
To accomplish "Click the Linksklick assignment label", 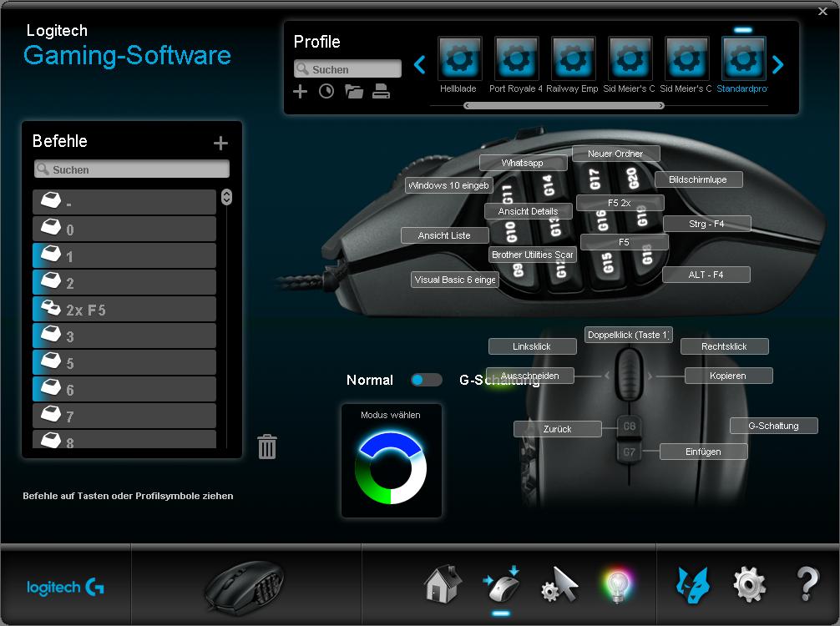I will coord(533,346).
